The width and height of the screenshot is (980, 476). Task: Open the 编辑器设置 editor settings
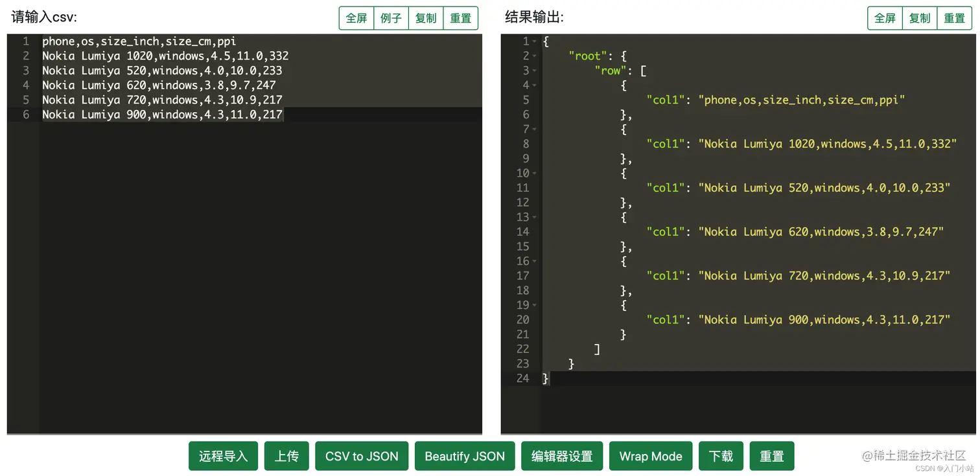point(561,456)
